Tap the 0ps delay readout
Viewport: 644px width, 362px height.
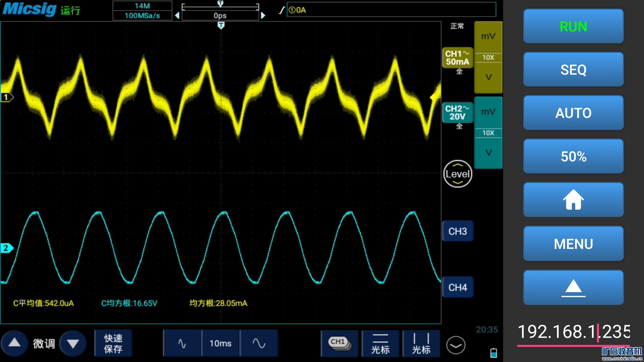pyautogui.click(x=220, y=16)
